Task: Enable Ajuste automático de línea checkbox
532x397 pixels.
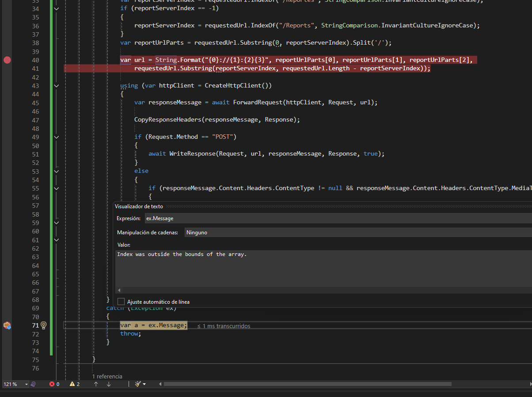Action: pos(121,302)
